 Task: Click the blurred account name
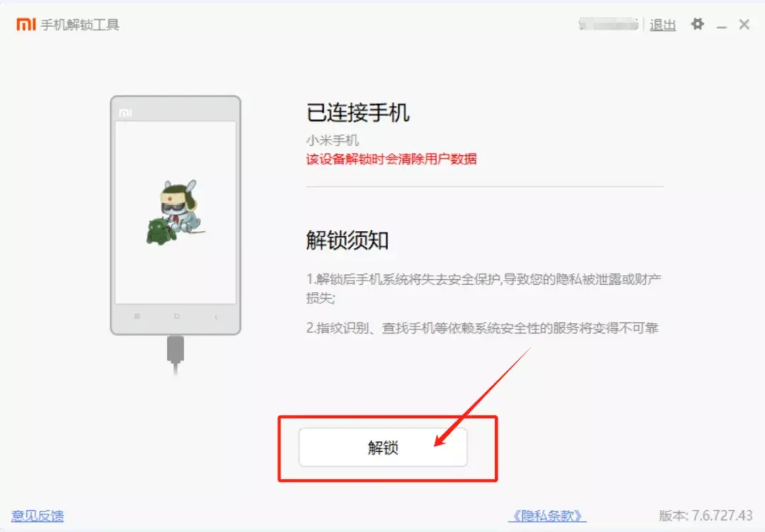pyautogui.click(x=608, y=24)
